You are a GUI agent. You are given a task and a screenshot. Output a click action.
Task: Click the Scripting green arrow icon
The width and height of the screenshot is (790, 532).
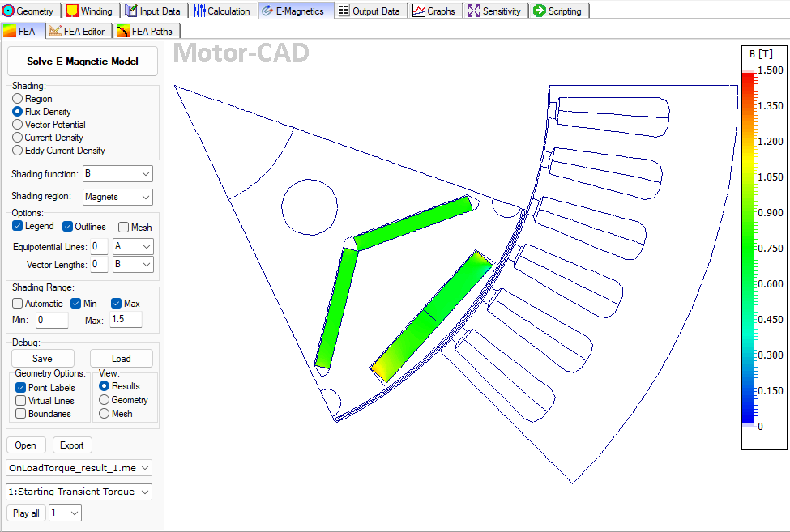click(x=539, y=11)
